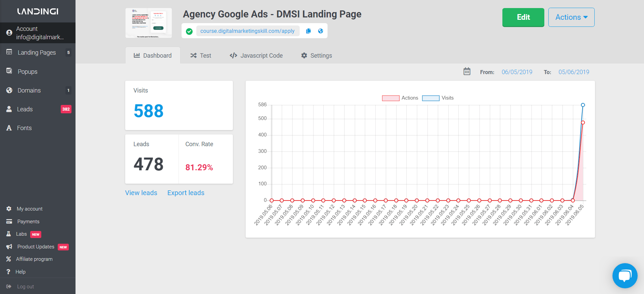The width and height of the screenshot is (644, 294).
Task: Toggle the Actions series in chart legend
Action: [400, 98]
